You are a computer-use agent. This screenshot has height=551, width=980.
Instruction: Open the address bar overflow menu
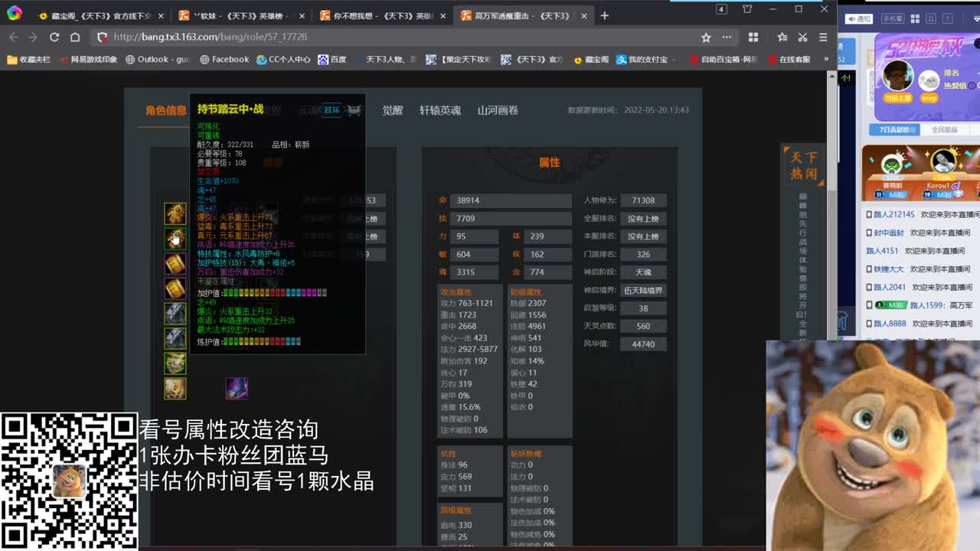point(726,36)
